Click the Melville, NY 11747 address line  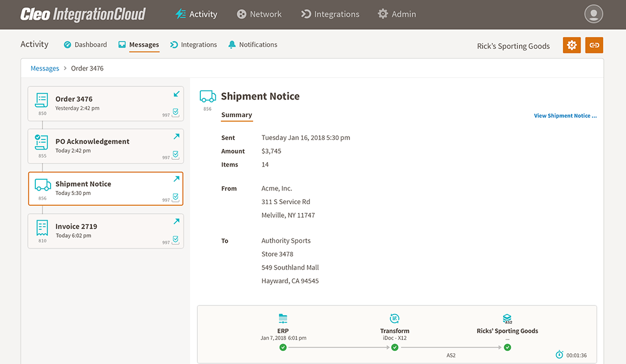point(289,215)
